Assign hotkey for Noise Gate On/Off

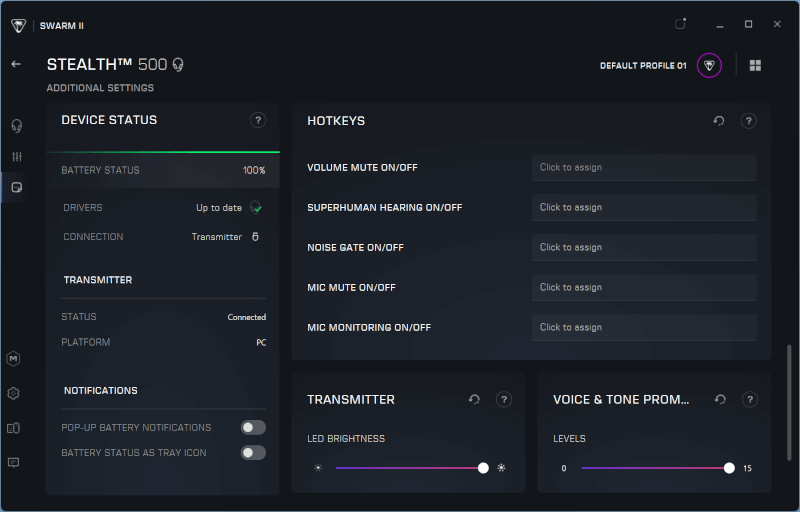[x=644, y=247]
